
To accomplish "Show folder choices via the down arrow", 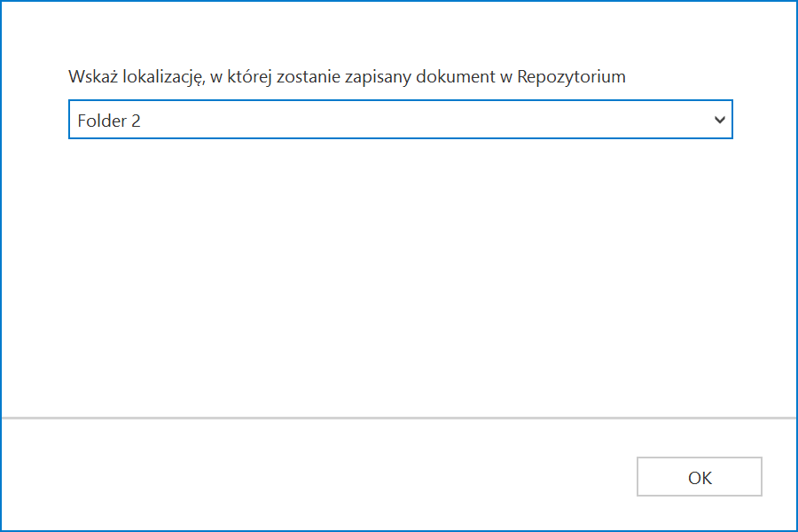I will 719,120.
